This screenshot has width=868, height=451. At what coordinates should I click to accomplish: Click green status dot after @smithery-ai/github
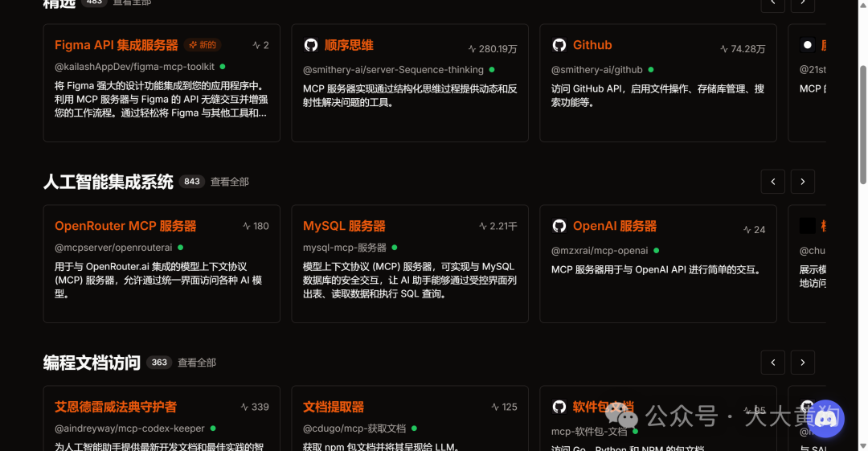pos(651,70)
